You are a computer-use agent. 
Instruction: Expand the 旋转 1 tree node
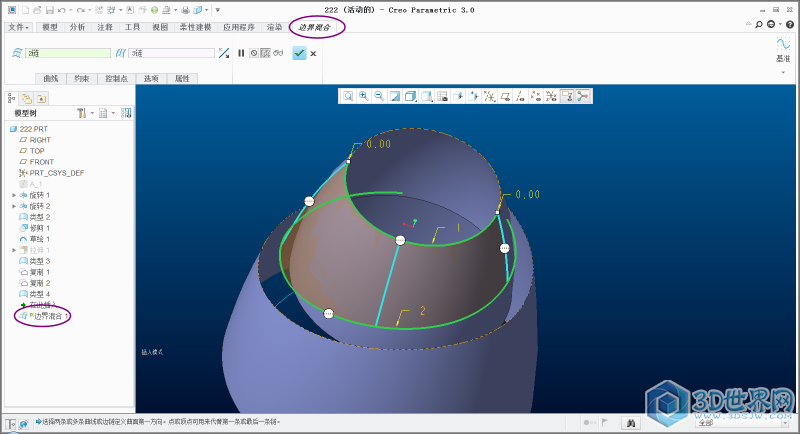(14, 195)
